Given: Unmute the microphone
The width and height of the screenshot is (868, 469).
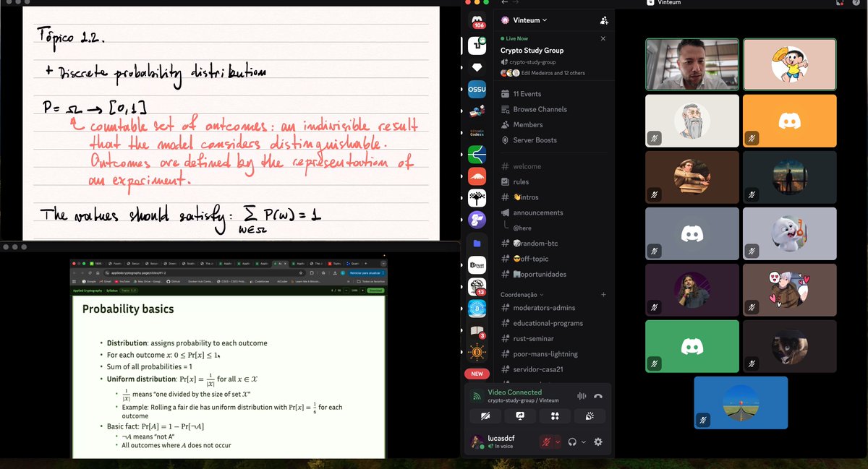Looking at the screenshot, I should point(545,442).
